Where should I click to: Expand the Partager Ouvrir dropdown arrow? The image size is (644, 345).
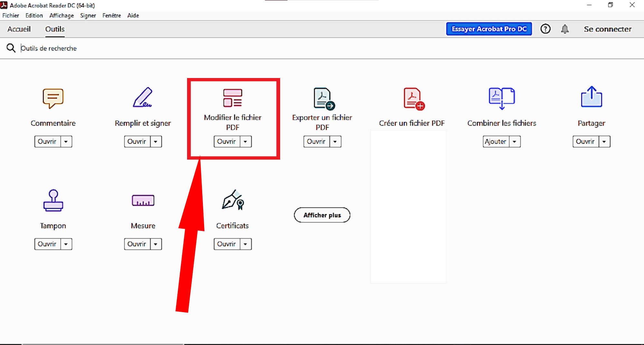point(604,142)
